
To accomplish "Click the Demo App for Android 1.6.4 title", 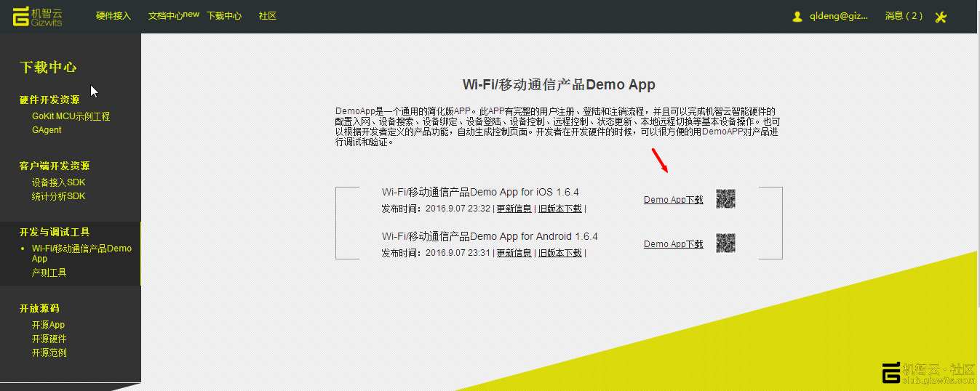I will tap(490, 236).
